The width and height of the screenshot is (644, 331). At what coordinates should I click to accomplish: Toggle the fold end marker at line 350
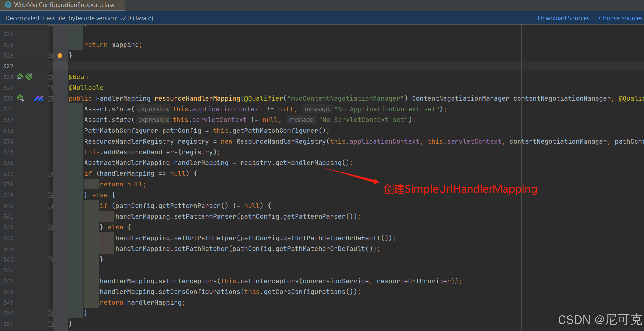50,313
